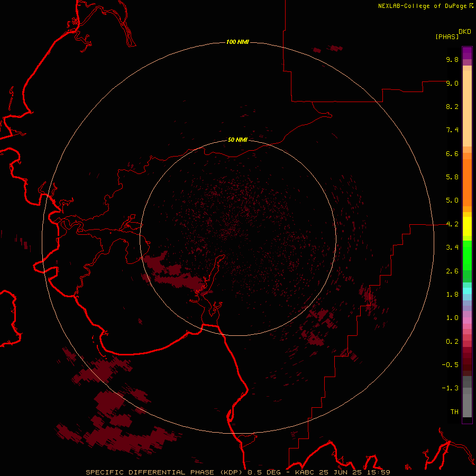Screen dimensions: 476x476
Task: Select the 9.0 legend value
Action: pos(452,83)
